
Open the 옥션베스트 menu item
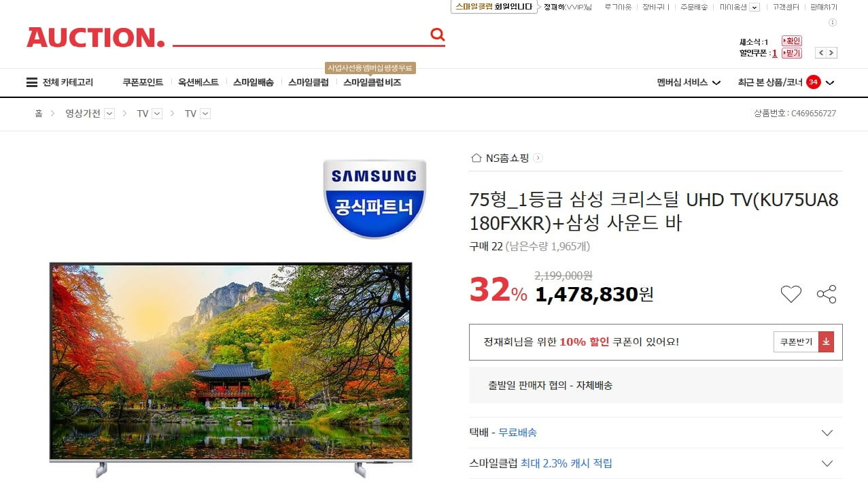[x=198, y=82]
